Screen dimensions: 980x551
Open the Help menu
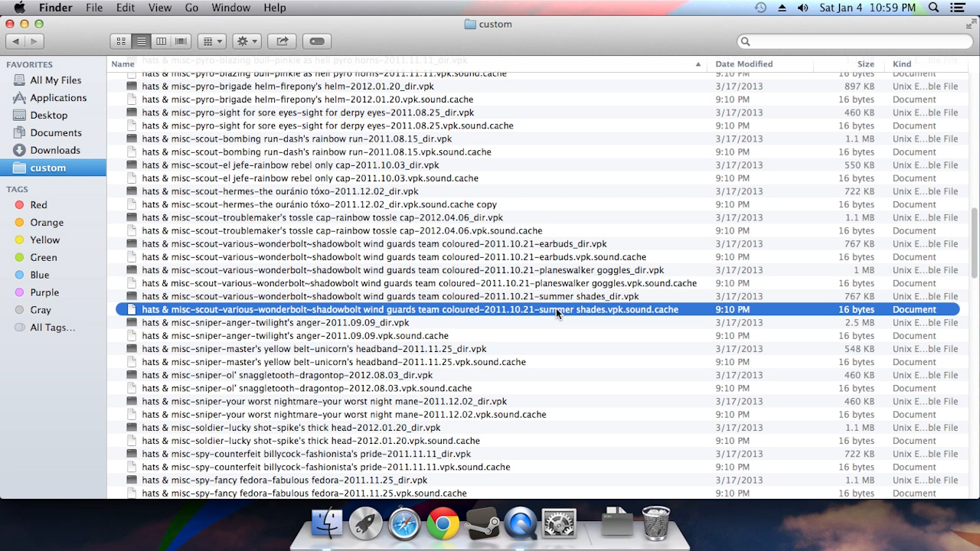(x=275, y=8)
